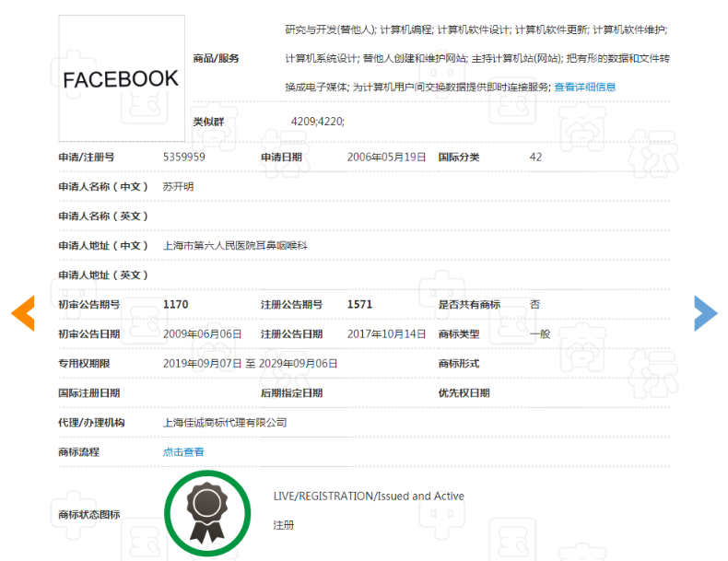
Task: Click the 申请人名称（英文） label
Action: (103, 216)
